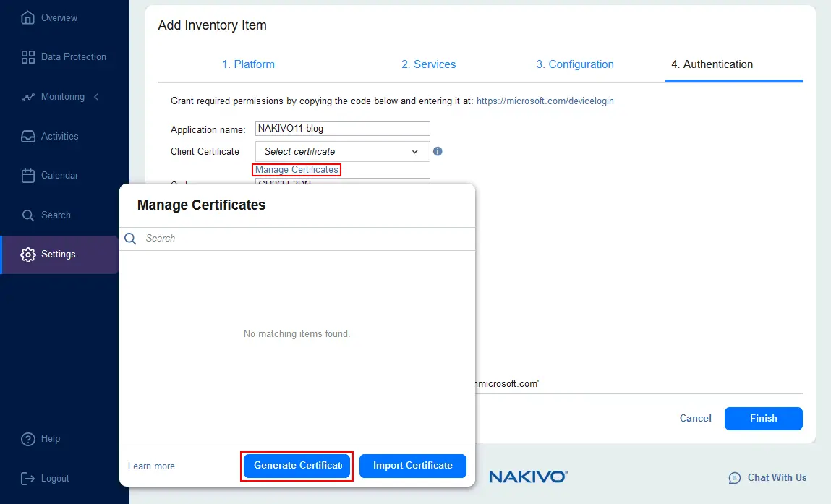Click the Calendar icon in sidebar

(27, 176)
